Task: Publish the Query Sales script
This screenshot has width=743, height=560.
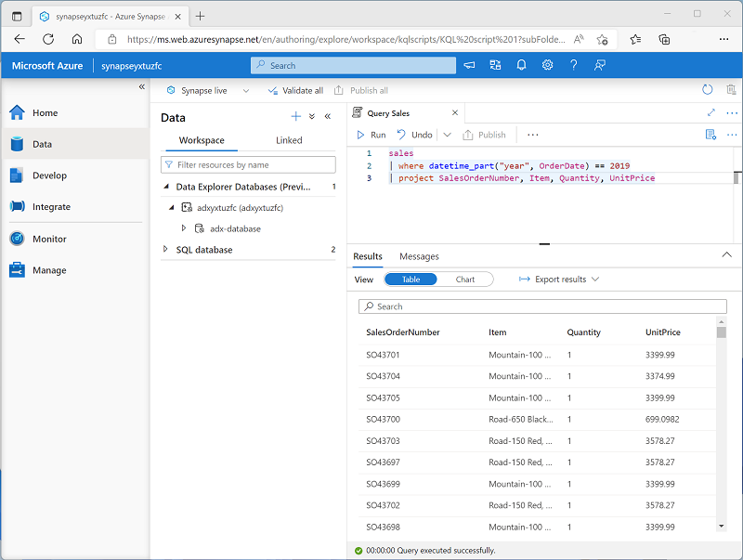Action: (484, 135)
